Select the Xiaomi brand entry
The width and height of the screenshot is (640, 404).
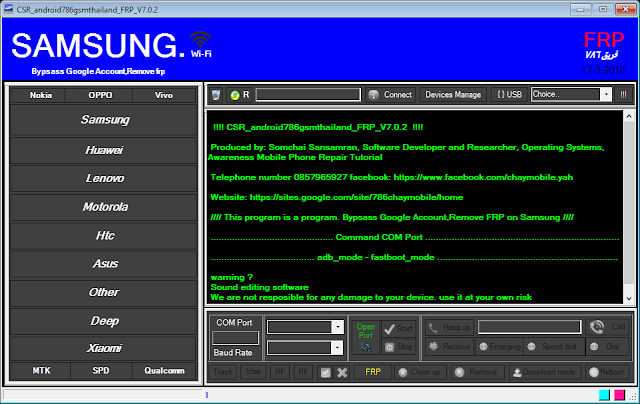tap(104, 348)
